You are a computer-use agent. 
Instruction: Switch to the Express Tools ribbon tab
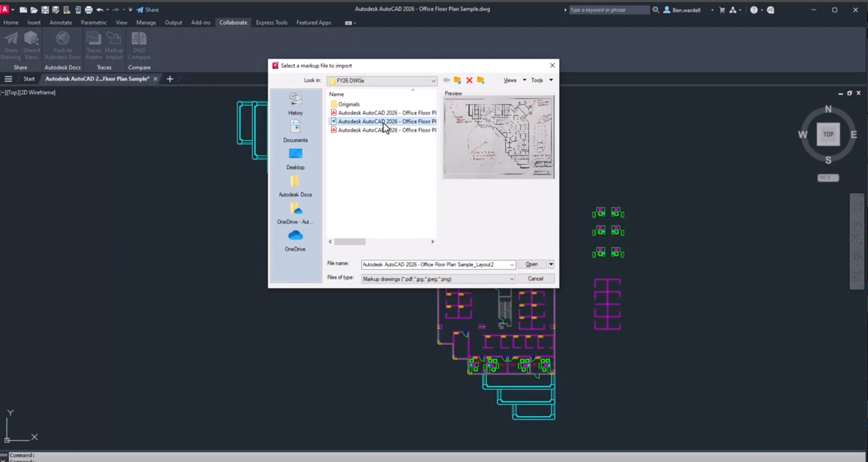(x=271, y=22)
